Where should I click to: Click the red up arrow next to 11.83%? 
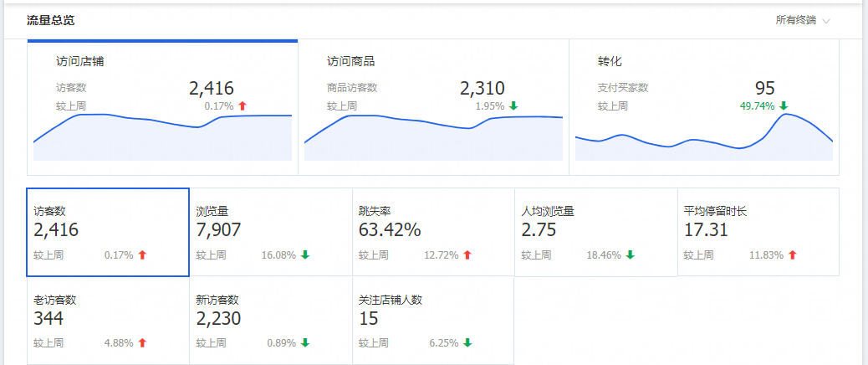pyautogui.click(x=792, y=255)
